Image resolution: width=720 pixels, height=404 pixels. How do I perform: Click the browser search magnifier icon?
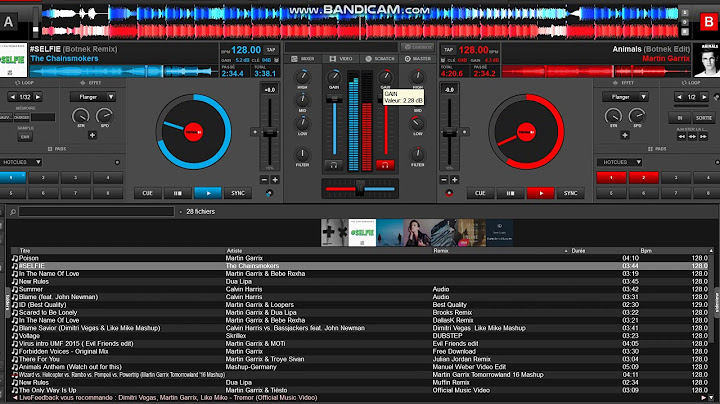coord(13,212)
